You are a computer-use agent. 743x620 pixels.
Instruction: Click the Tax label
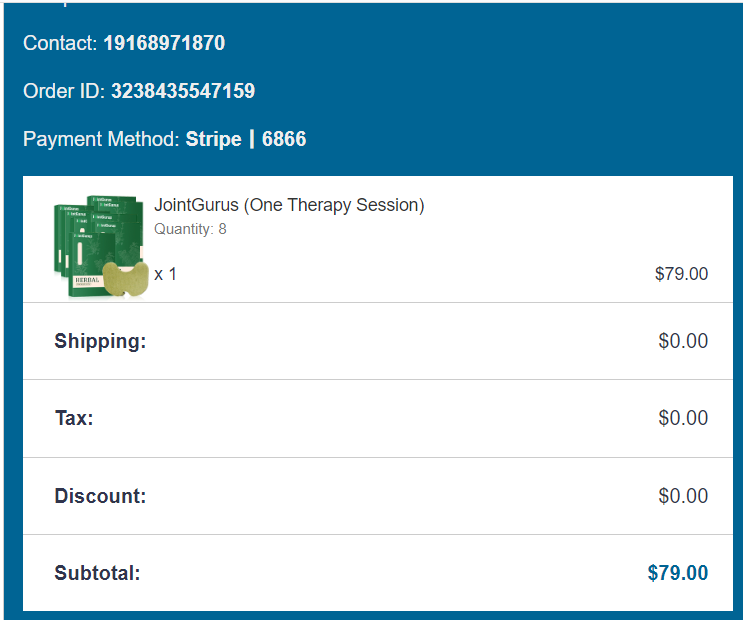coord(74,418)
